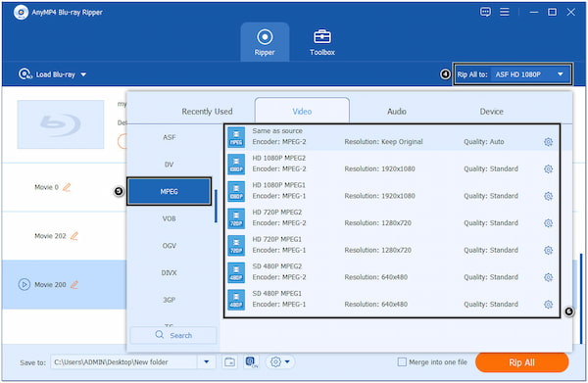Expand bottom settings gear dropdown
This screenshot has width=588, height=383.
pos(280,362)
